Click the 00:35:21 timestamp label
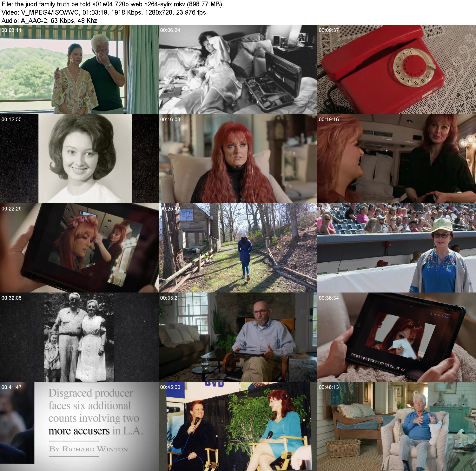Image resolution: width=476 pixels, height=471 pixels. (x=170, y=298)
